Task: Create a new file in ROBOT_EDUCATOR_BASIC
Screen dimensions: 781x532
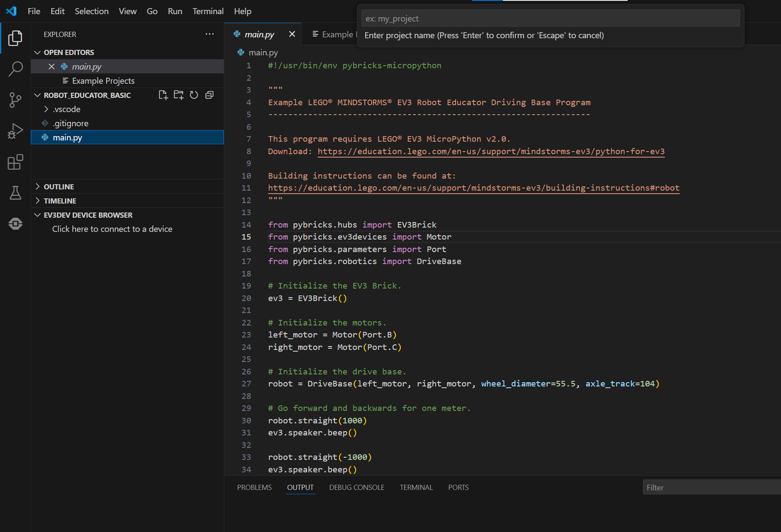Action: [x=163, y=95]
